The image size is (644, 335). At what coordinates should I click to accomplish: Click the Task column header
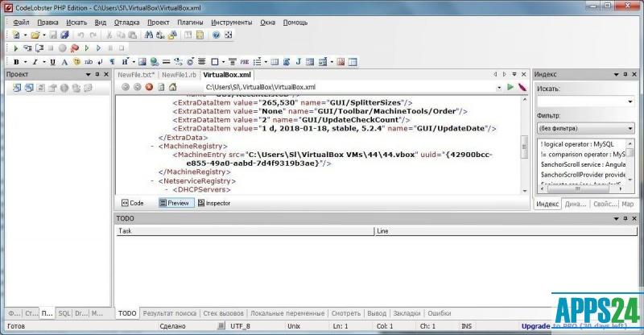click(x=246, y=231)
